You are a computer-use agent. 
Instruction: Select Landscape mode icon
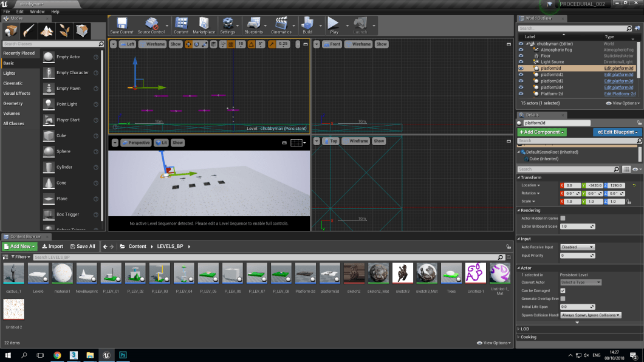click(x=46, y=31)
